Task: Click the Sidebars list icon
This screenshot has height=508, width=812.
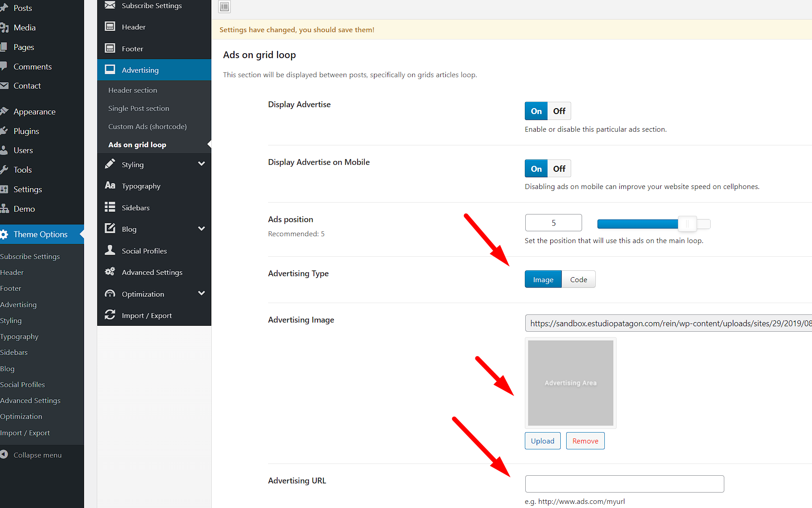Action: click(x=110, y=207)
